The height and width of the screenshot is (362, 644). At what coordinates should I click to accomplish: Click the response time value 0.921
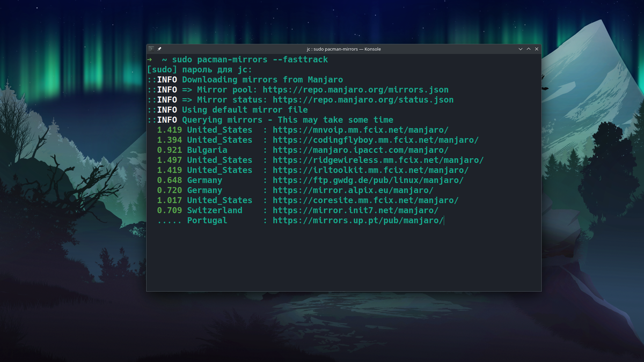170,150
